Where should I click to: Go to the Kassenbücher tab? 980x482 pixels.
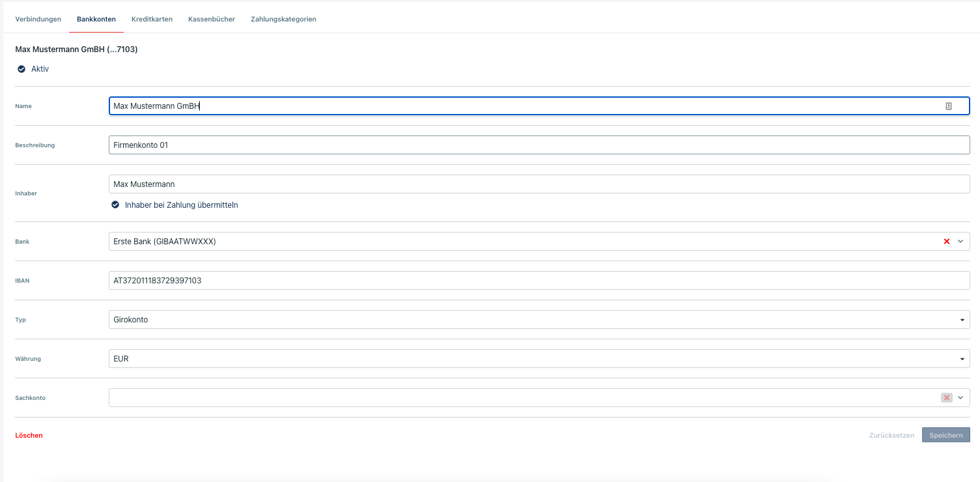point(212,20)
